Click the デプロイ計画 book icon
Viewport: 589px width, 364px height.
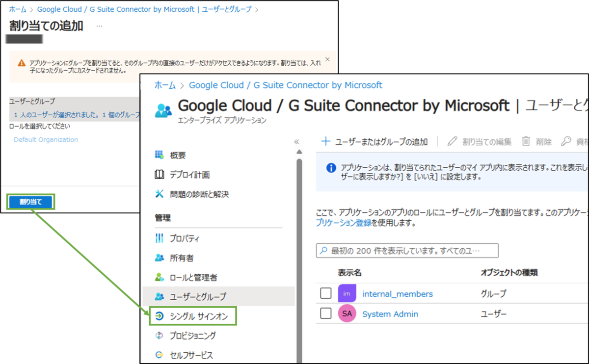159,175
